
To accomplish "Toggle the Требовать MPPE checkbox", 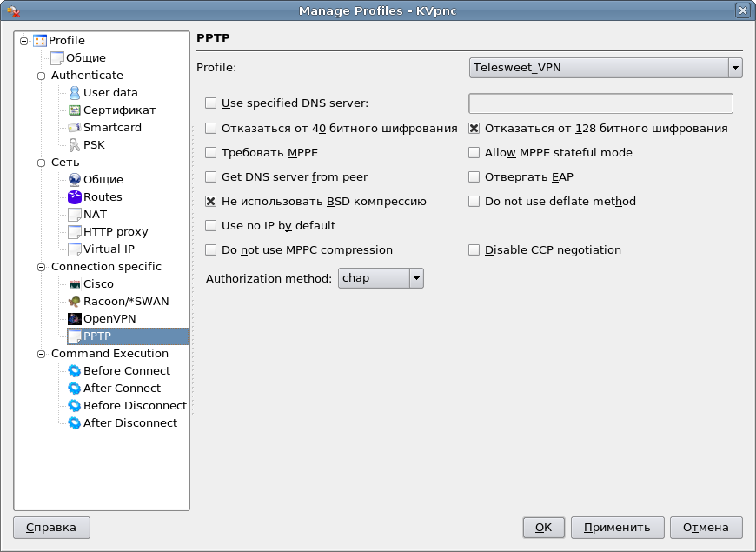I will coord(210,153).
